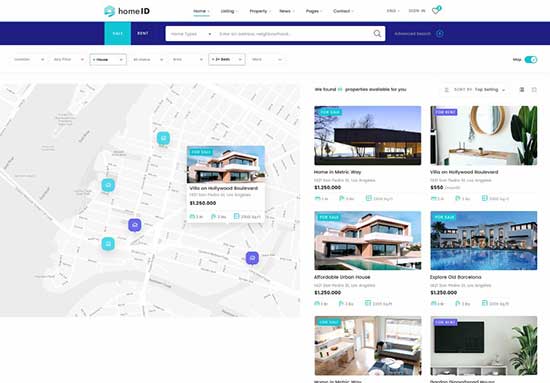The image size is (550, 383).
Task: Open the Listing menu
Action: point(229,11)
